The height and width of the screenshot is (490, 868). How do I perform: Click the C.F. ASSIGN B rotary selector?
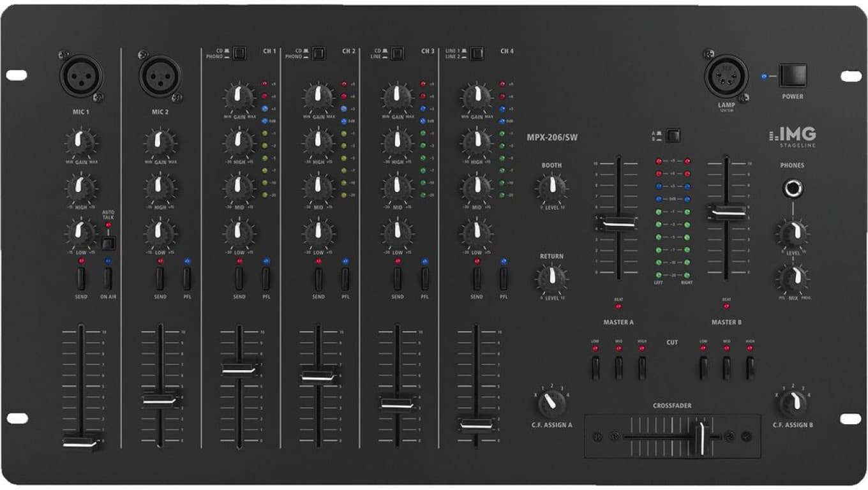(792, 403)
